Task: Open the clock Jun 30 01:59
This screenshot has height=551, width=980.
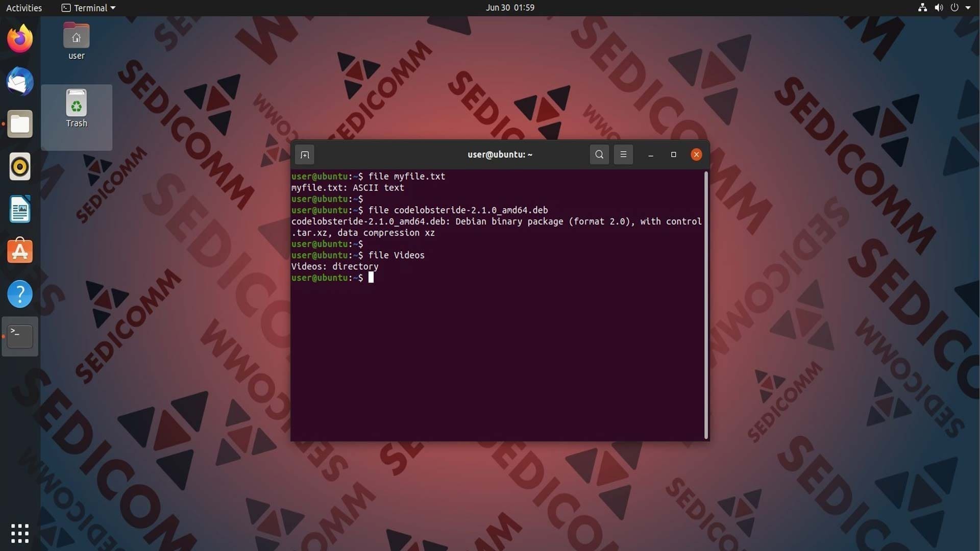Action: 510,8
